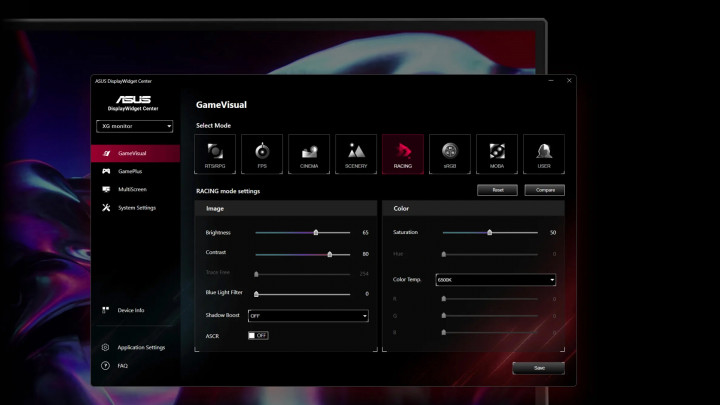Click the Trace Free slider handle

tap(256, 274)
